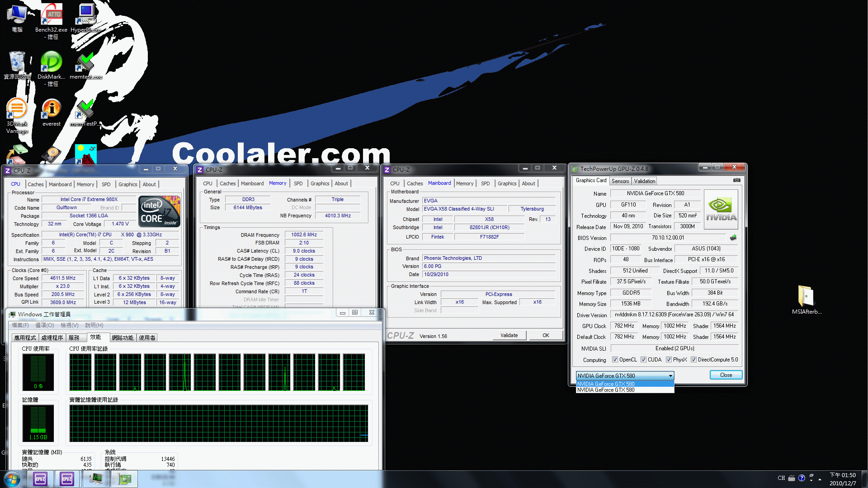Open SPD tab in the Memory CPU-Z window
868x488 pixels.
point(298,183)
